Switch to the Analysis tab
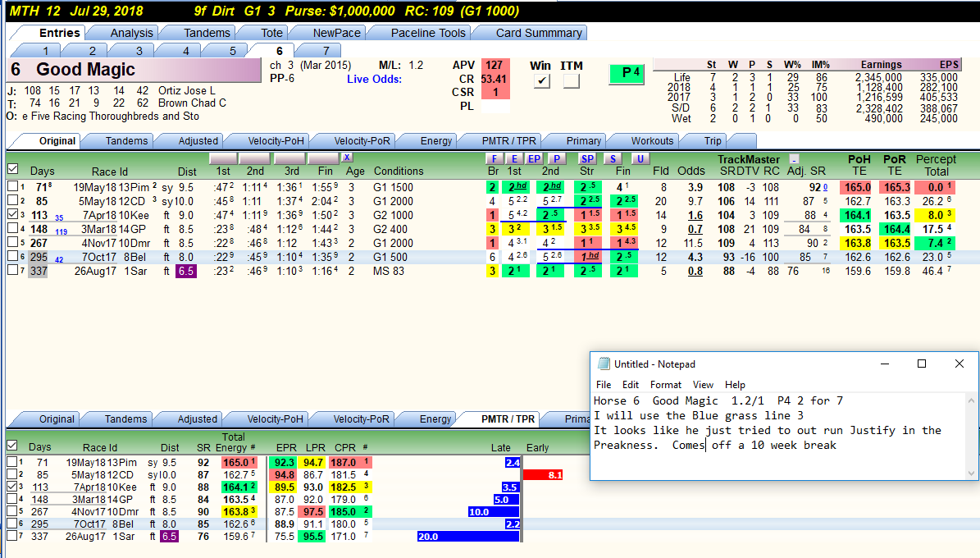The image size is (980, 558). pyautogui.click(x=131, y=33)
